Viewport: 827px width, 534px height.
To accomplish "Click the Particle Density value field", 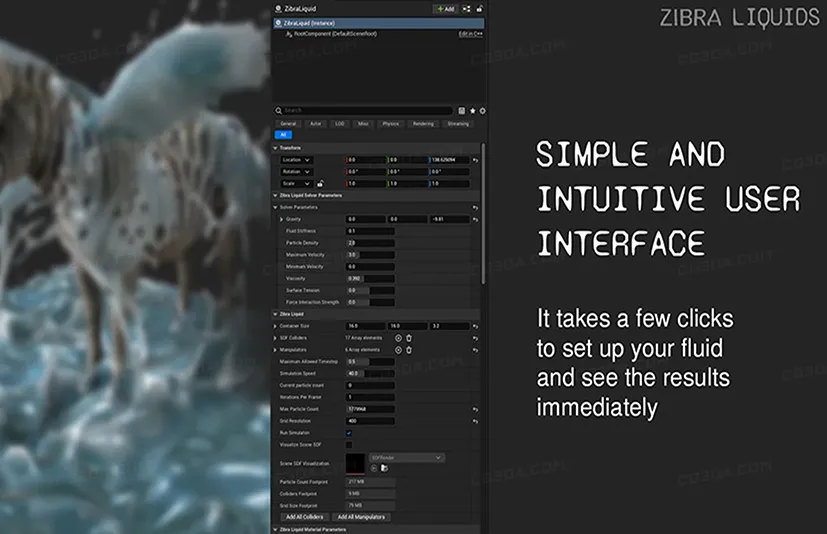I will 370,243.
